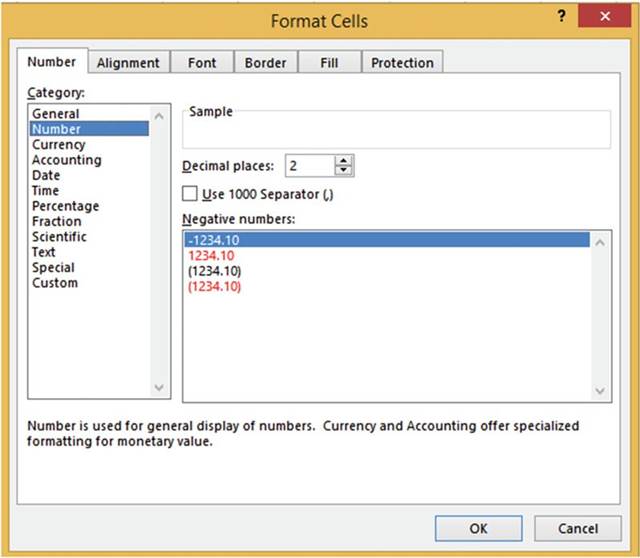Go to the Border tab
Screen dimensions: 640x558
[266, 63]
